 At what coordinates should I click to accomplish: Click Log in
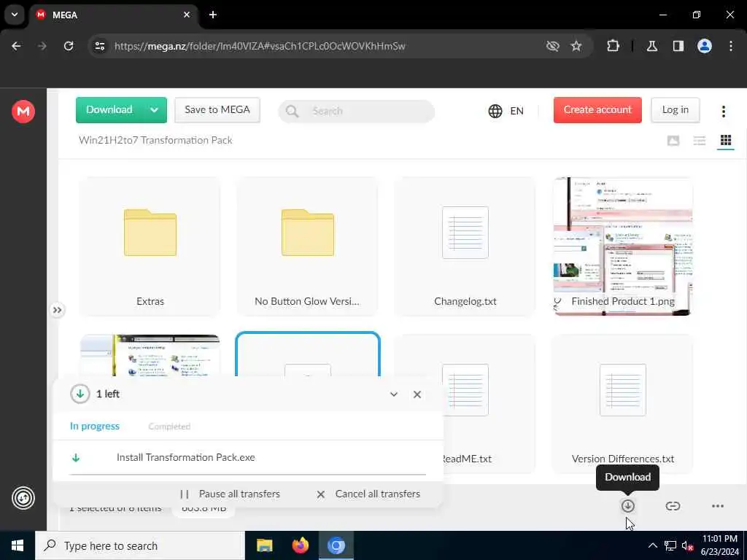(675, 110)
